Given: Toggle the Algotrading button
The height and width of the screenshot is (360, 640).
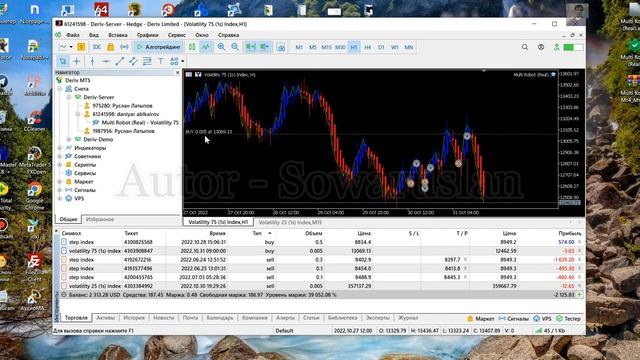Looking at the screenshot, I should tap(159, 47).
